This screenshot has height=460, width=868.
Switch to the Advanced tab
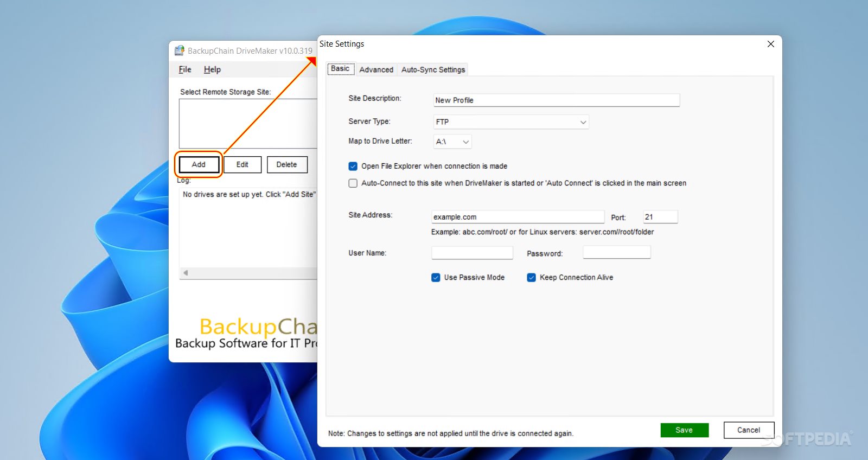(x=376, y=69)
